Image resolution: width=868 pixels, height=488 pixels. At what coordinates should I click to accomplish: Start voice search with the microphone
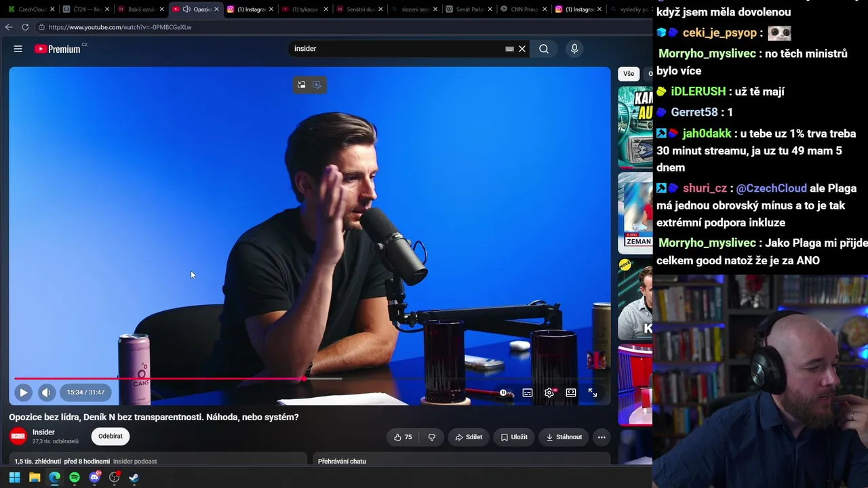[x=574, y=49]
